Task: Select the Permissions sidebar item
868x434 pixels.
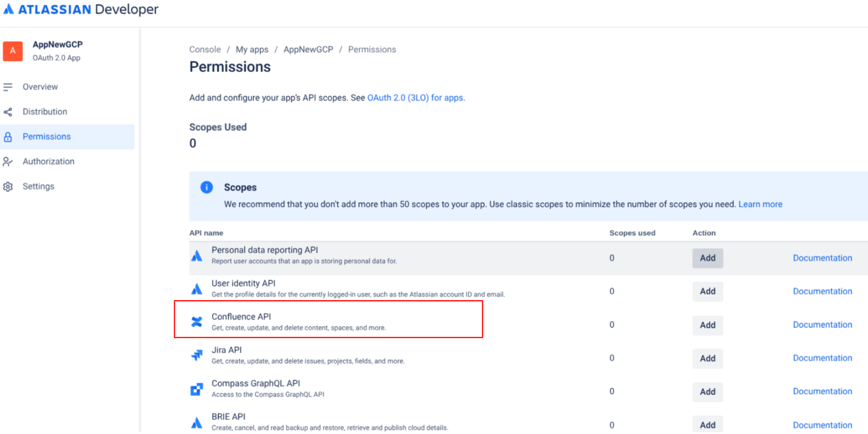Action: [x=67, y=137]
